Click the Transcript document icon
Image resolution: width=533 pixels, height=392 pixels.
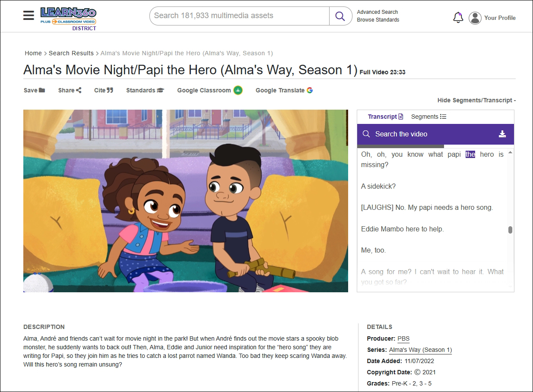click(x=401, y=117)
